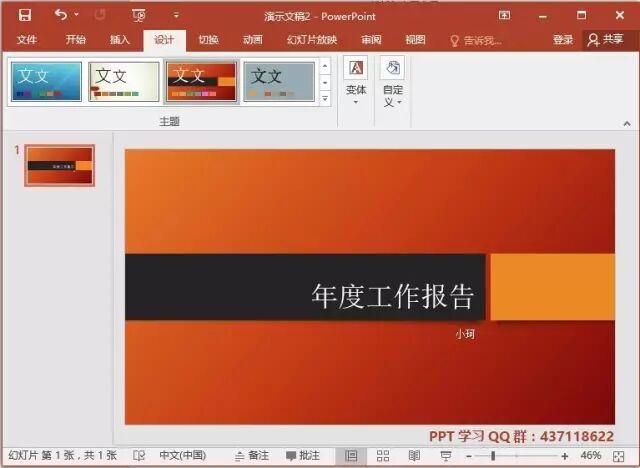Switch to Reading view icon
The height and width of the screenshot is (468, 640).
[x=414, y=456]
